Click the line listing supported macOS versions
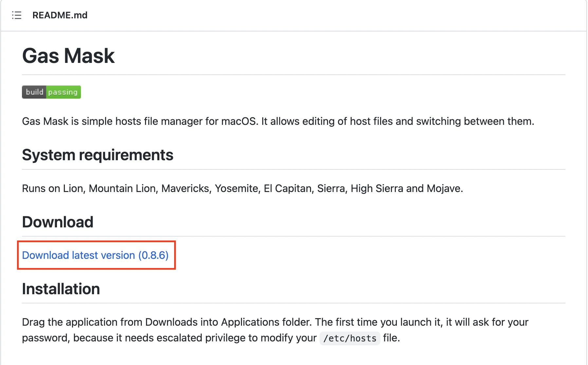The width and height of the screenshot is (588, 365). (x=243, y=188)
